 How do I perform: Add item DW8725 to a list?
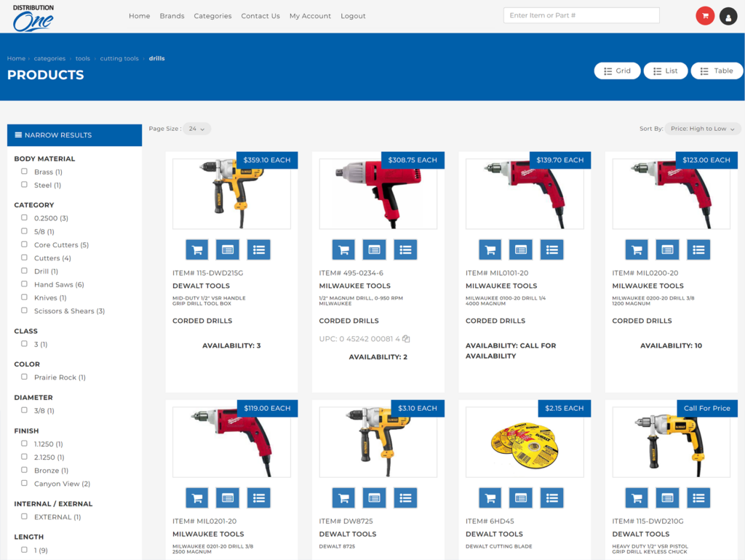coord(405,497)
